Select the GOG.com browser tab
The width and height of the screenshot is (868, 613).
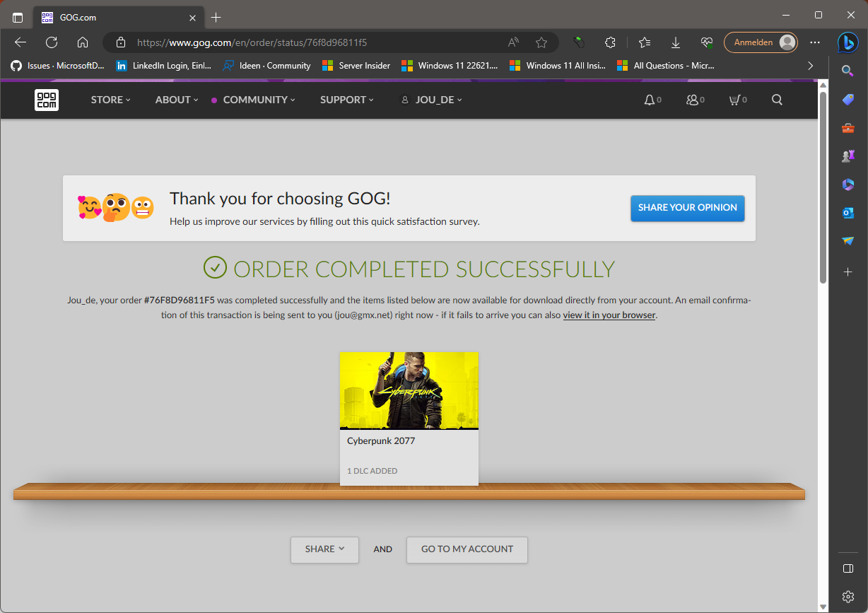click(x=119, y=17)
